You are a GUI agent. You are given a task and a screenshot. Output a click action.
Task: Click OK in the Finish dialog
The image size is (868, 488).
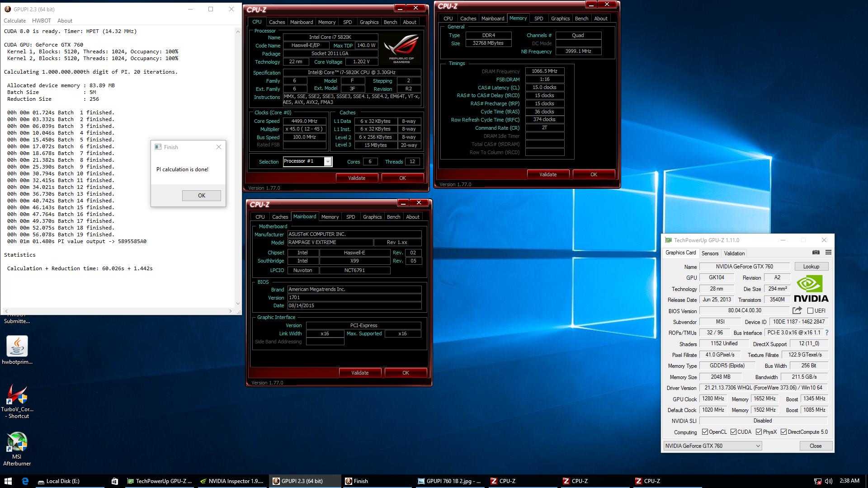202,196
